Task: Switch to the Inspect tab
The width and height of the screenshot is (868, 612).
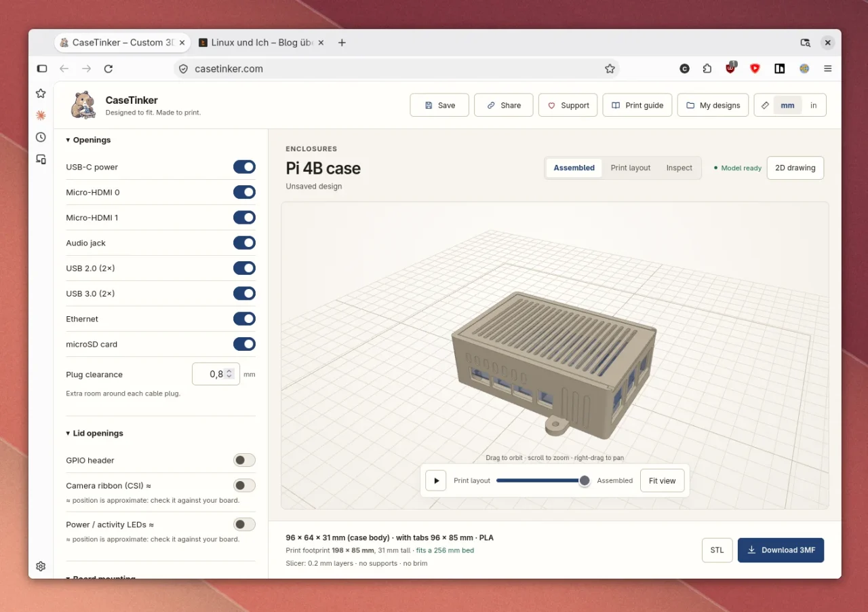Action: (679, 168)
